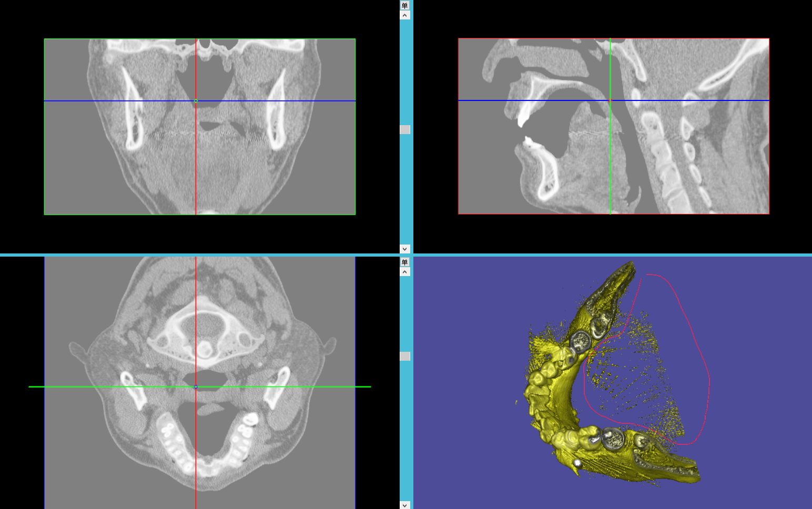Click the coronal view scrollbar thumb
Image resolution: width=812 pixels, height=509 pixels.
[x=404, y=129]
